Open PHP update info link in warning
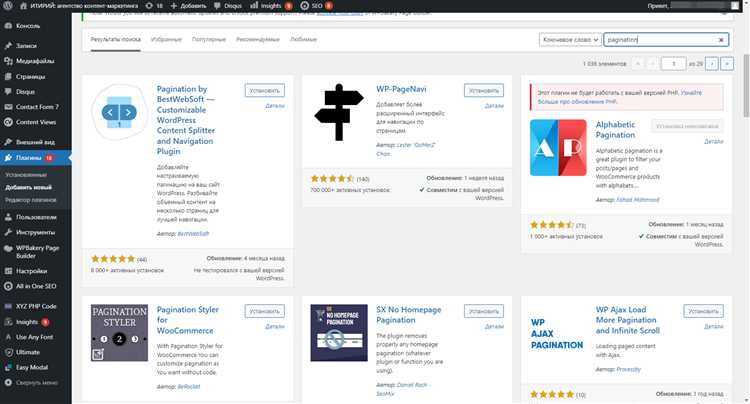This screenshot has height=404, width=750. click(619, 97)
